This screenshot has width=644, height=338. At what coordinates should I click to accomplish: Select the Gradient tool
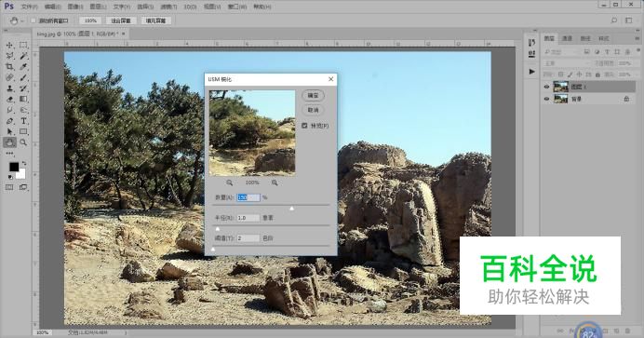23,99
